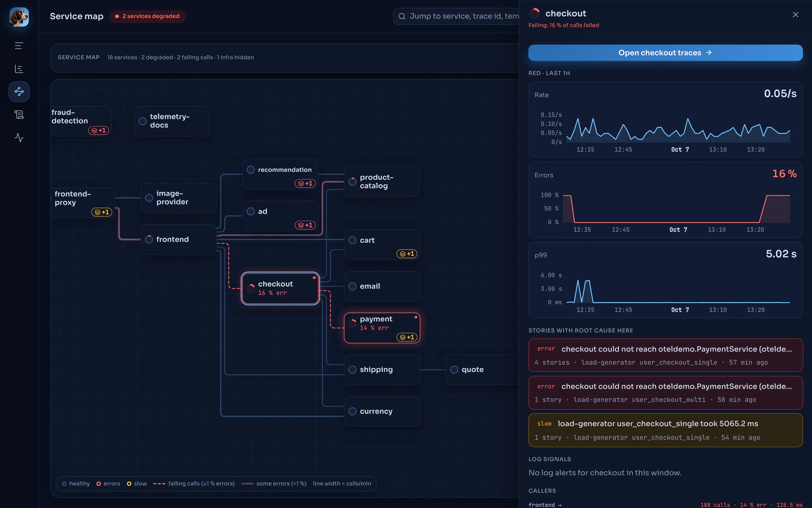Click the 2 services degraded badge
This screenshot has width=812, height=508.
click(147, 16)
